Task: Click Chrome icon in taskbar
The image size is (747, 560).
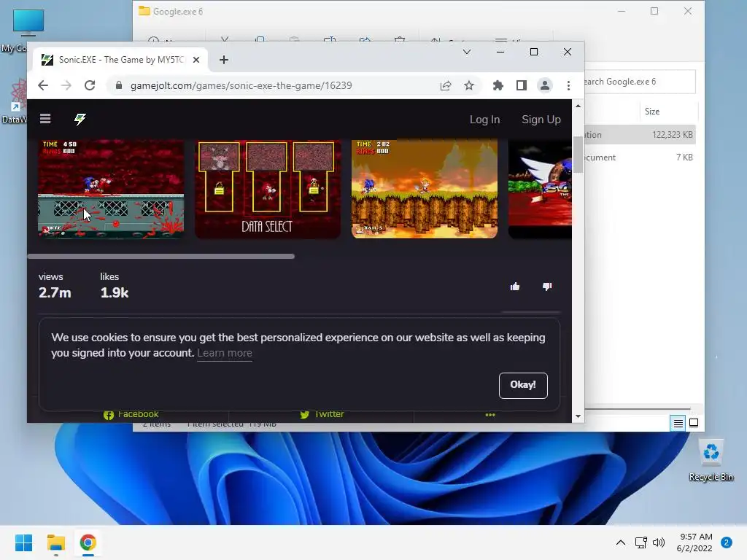Action: (88, 542)
